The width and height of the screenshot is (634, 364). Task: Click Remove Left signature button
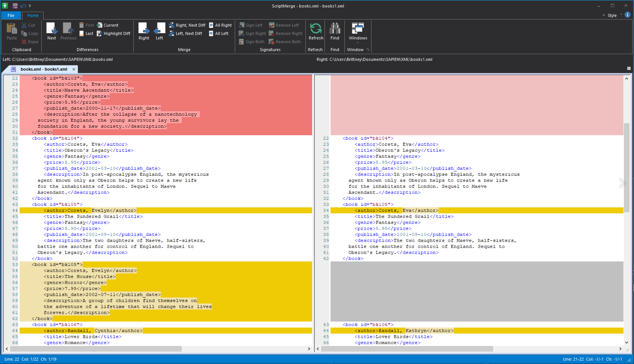point(284,25)
